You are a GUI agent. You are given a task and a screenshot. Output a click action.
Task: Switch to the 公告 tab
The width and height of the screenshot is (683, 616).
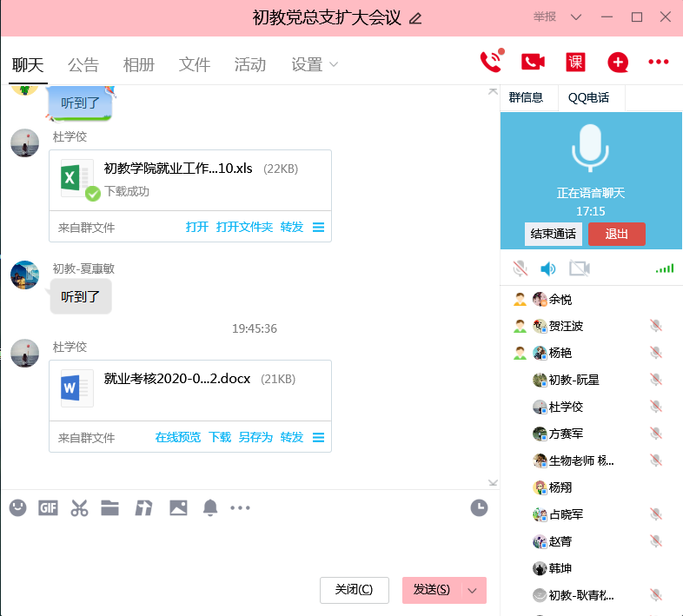point(83,65)
